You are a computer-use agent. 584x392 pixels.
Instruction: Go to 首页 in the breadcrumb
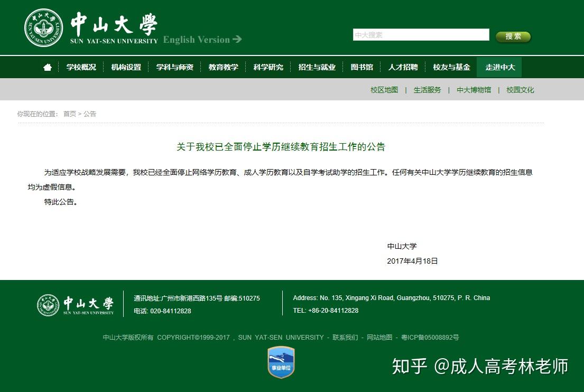70,114
